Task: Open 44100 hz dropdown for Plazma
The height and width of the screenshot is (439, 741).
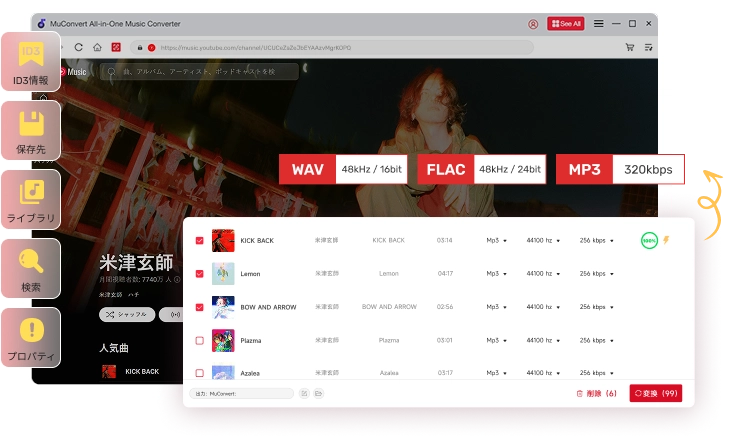Action: tap(543, 340)
